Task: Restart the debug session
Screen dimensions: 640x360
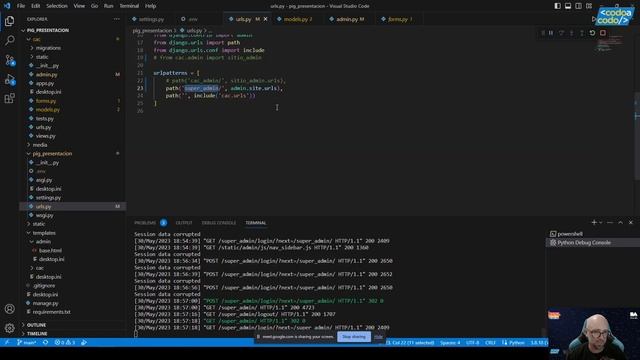Action: (592, 33)
